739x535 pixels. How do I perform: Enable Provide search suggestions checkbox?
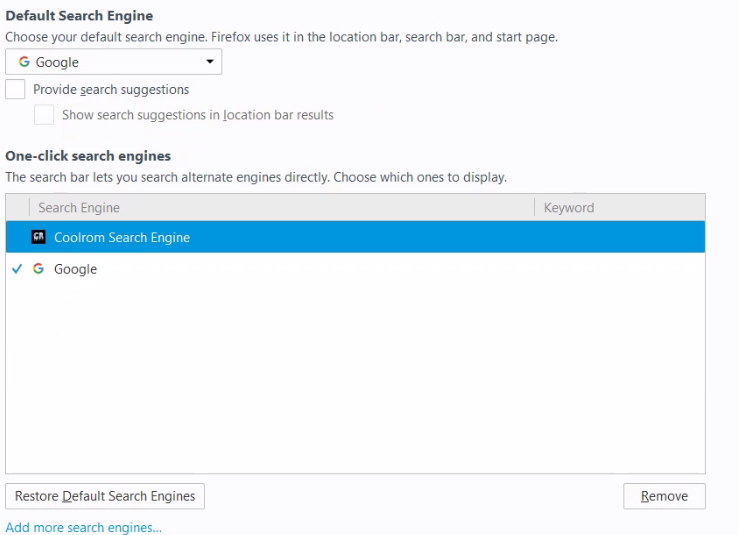click(x=15, y=89)
